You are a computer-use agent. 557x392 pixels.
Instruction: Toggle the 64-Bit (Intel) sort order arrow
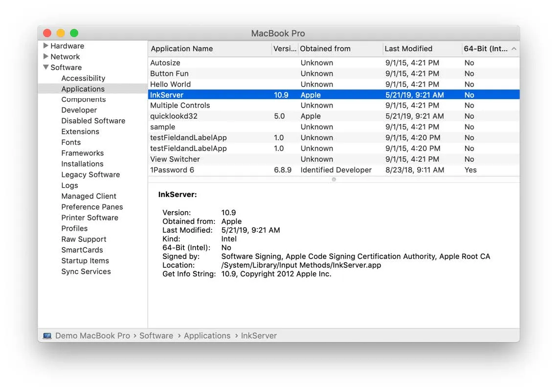[x=513, y=48]
